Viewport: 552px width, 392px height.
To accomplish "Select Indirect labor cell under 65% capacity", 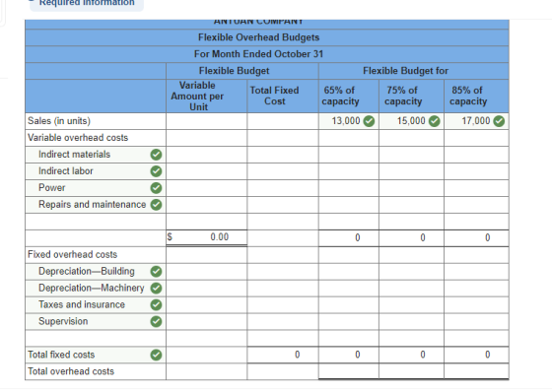I will coord(349,171).
